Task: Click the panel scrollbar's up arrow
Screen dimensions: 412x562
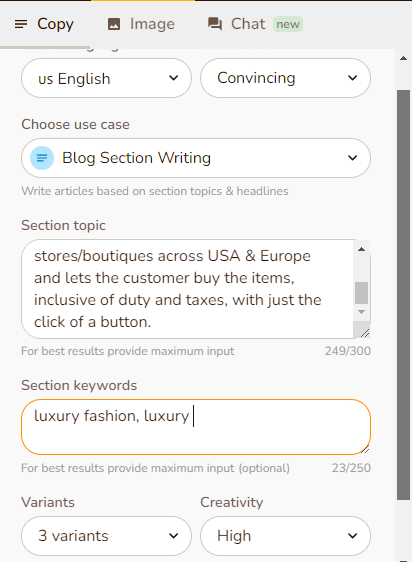Action: tap(403, 58)
